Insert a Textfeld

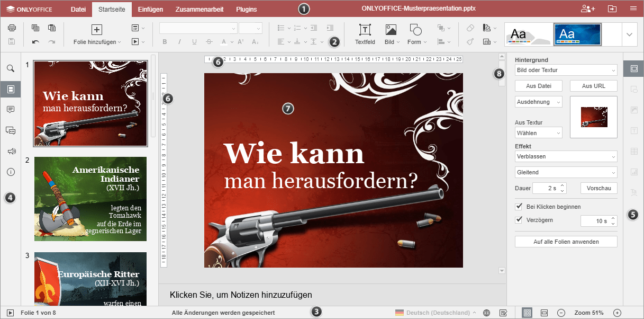point(365,34)
